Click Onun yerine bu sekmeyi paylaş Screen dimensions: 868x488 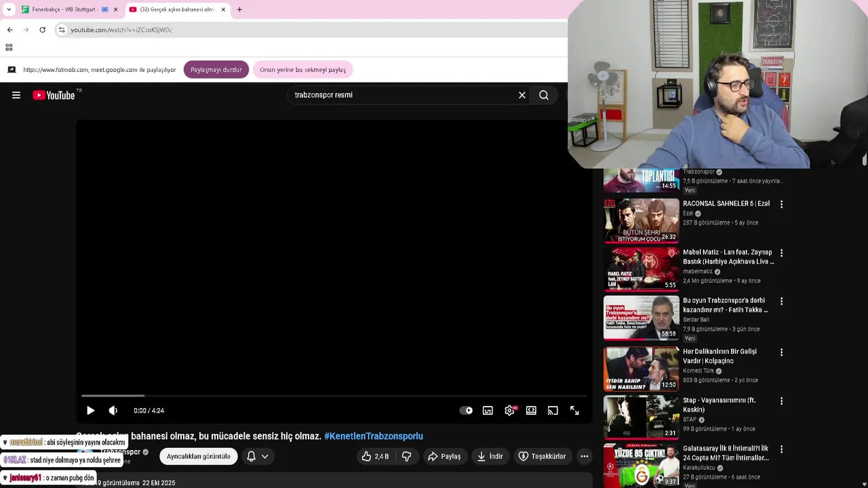coord(302,70)
